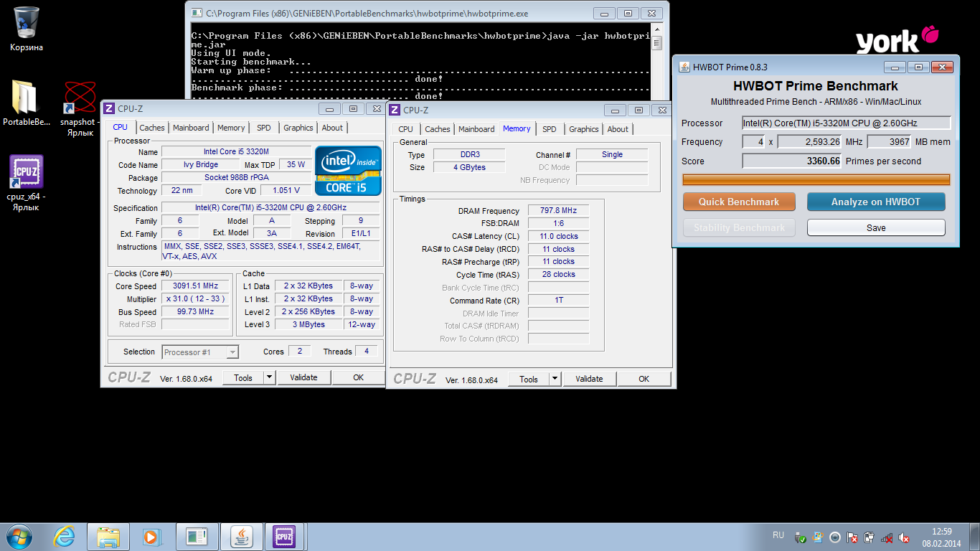Open Mainboard tab in left CPU-Z
This screenshot has height=551, width=980.
(x=191, y=128)
